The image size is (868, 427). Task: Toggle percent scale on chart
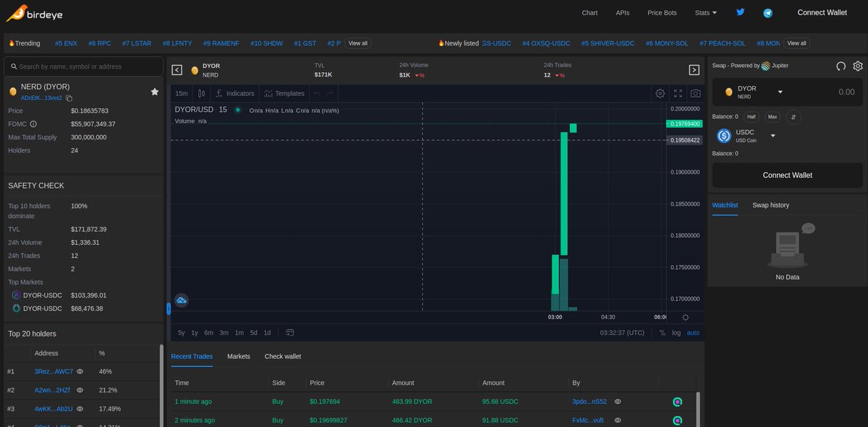662,333
